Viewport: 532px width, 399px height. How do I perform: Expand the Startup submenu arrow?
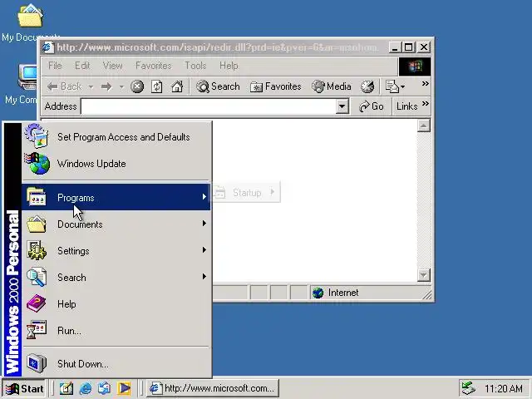pyautogui.click(x=273, y=192)
